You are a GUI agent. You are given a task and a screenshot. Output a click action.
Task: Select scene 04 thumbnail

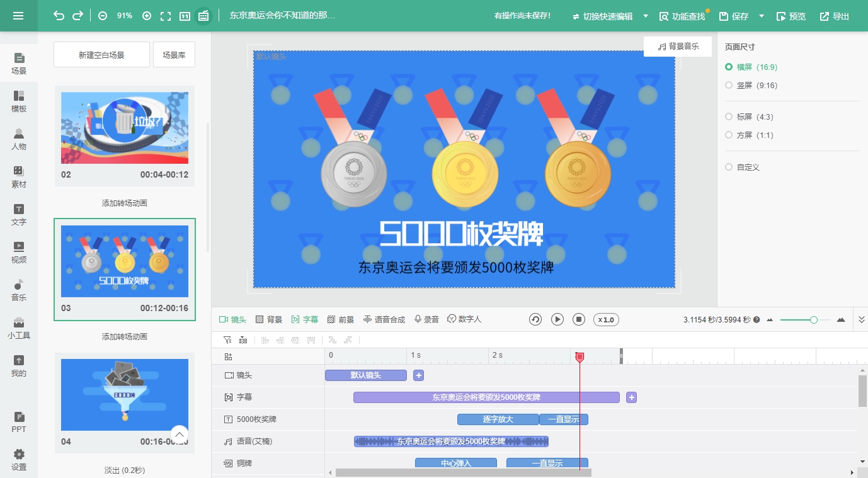pyautogui.click(x=125, y=395)
